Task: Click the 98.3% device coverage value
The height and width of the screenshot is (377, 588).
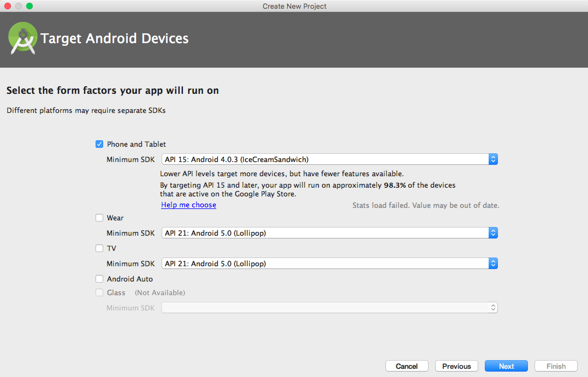Action: point(395,185)
